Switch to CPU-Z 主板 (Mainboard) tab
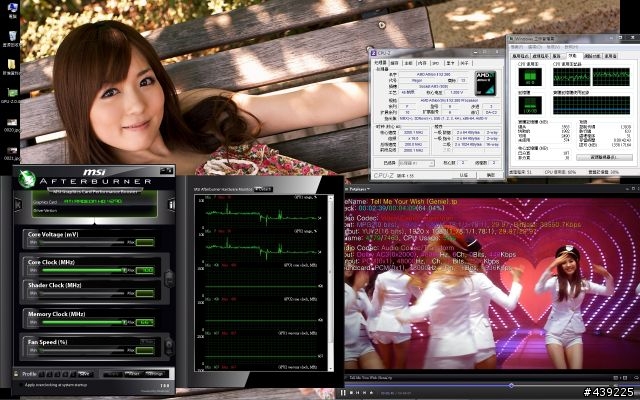 408,63
